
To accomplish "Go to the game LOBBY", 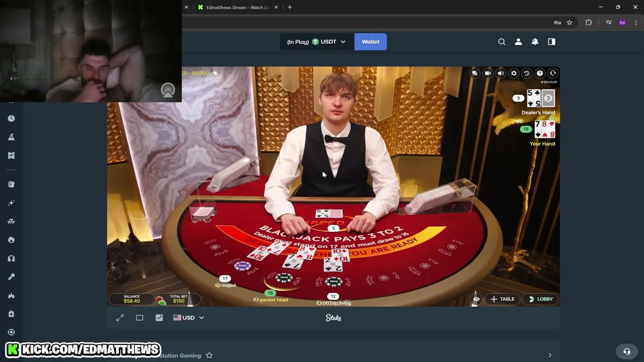I will (540, 299).
